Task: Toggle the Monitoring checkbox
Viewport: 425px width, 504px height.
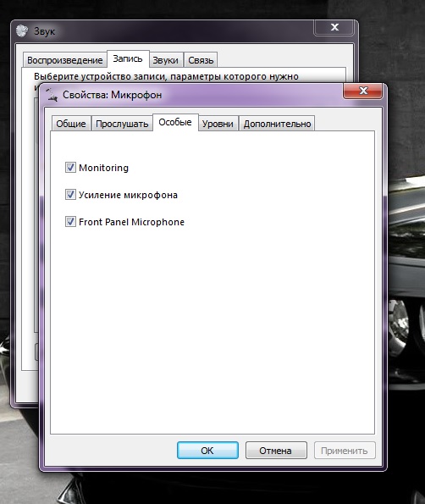Action: (x=70, y=168)
